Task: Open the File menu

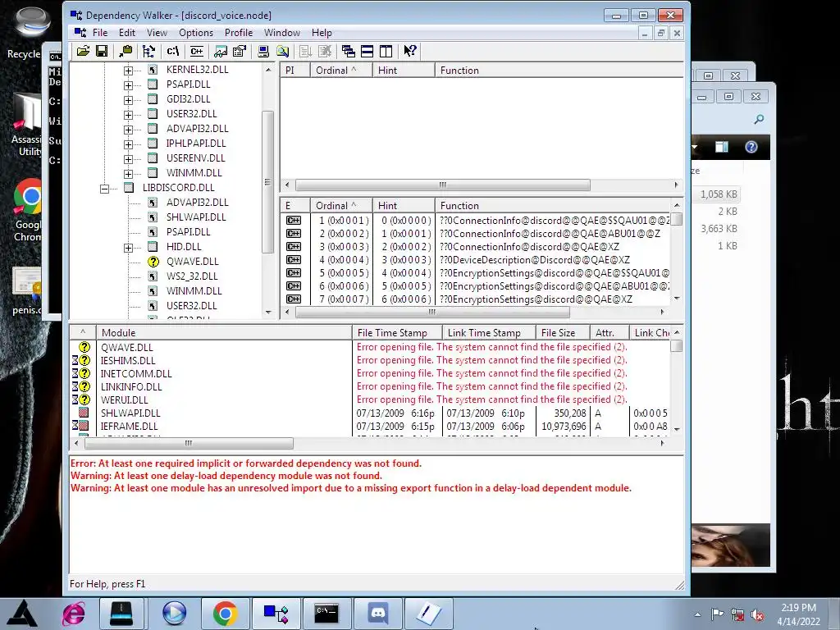Action: click(x=99, y=33)
